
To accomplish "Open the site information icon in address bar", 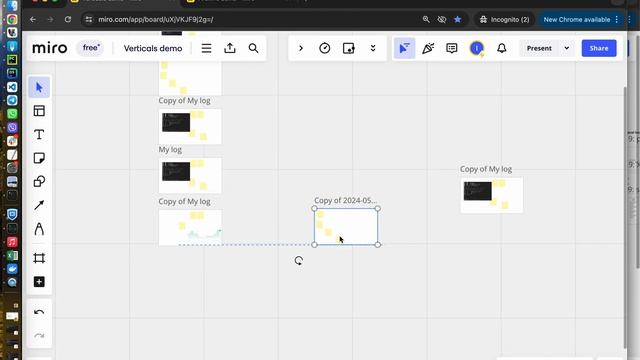I will pyautogui.click(x=89, y=19).
